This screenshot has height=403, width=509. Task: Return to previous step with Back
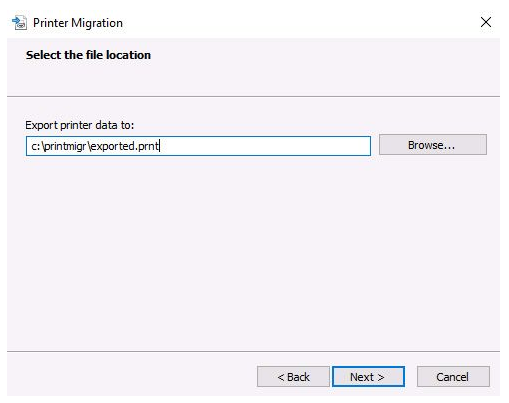(x=293, y=377)
